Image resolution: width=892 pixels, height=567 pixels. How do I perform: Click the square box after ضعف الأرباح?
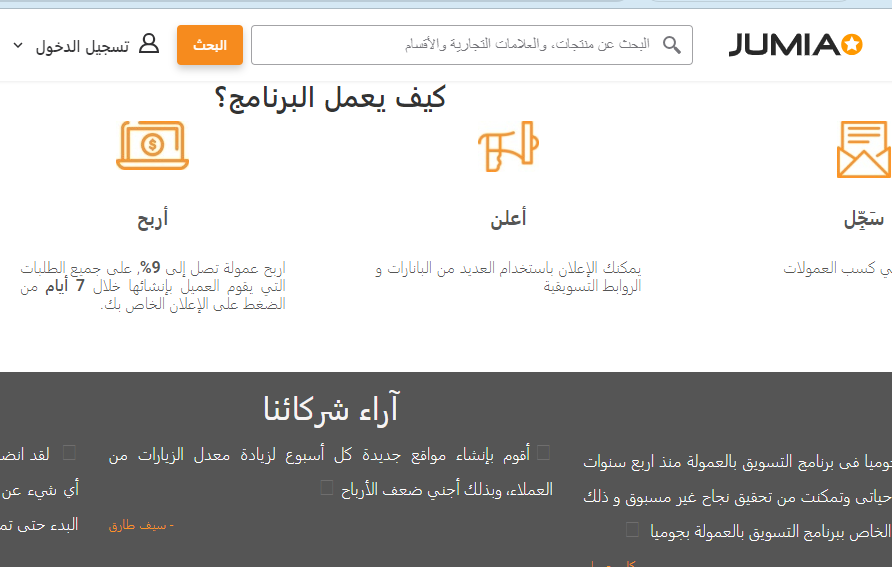[326, 487]
